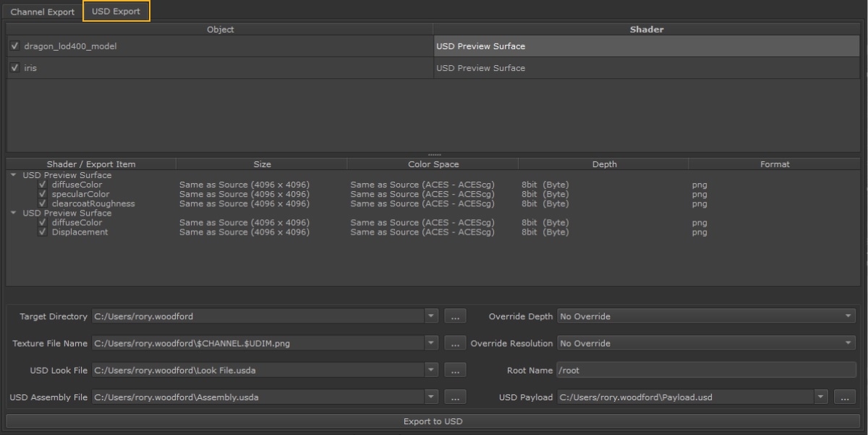Open the Target Directory dropdown arrow
Image resolution: width=868 pixels, height=435 pixels.
(431, 316)
